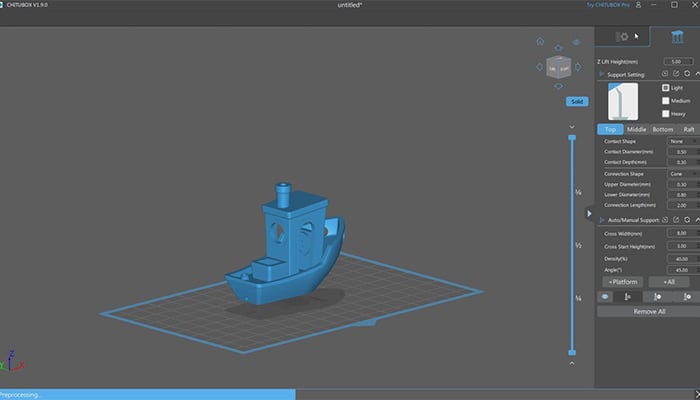The width and height of the screenshot is (700, 400).
Task: Click the support preview thumbnail
Action: click(623, 101)
